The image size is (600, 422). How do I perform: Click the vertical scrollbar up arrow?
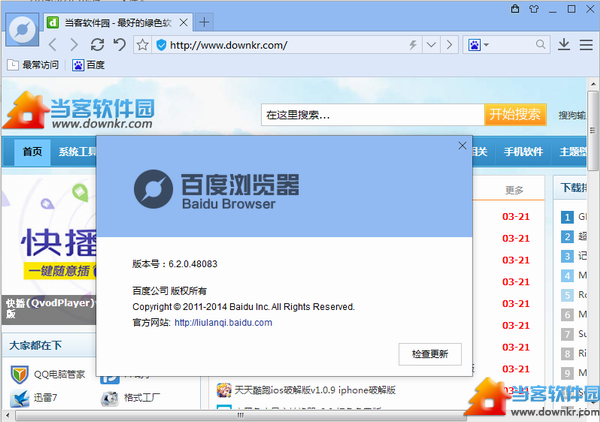click(593, 84)
